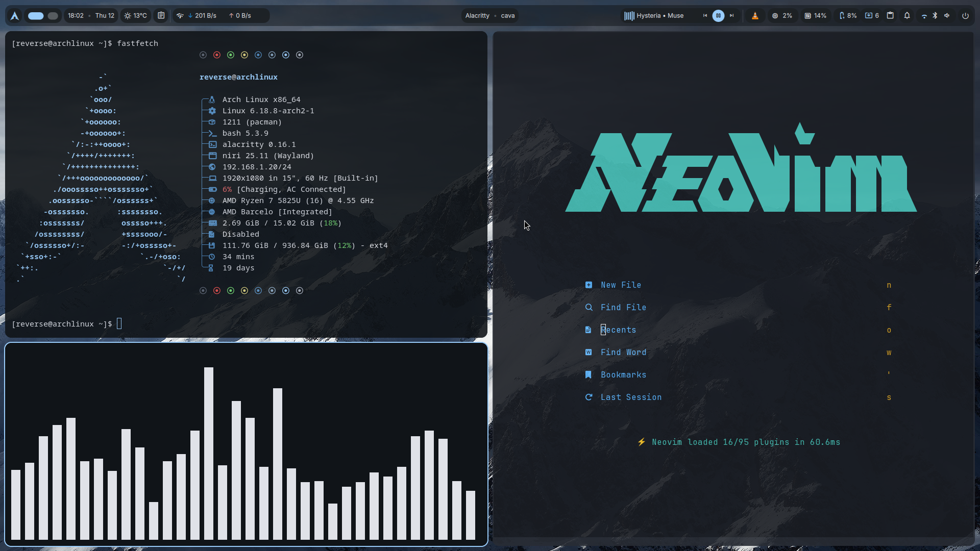980x551 pixels.
Task: Click the 13°C weather widget
Action: [x=135, y=16]
